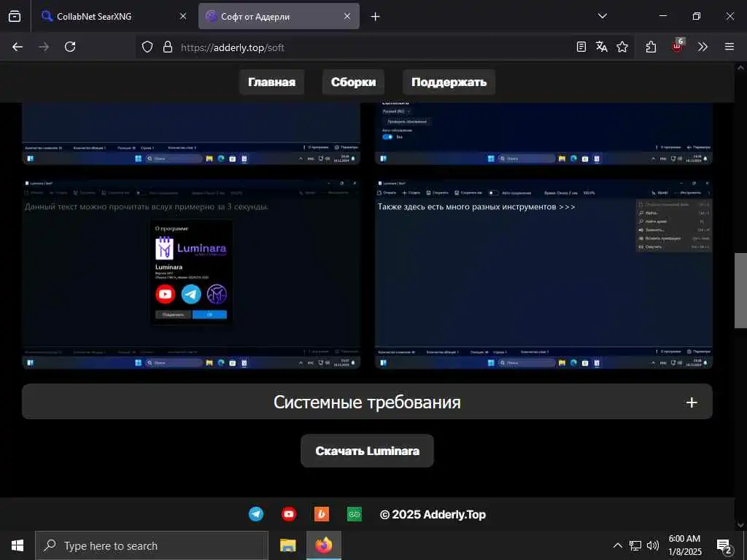Viewport: 747px width, 560px height.
Task: Open the green footer social icon
Action: click(x=354, y=514)
